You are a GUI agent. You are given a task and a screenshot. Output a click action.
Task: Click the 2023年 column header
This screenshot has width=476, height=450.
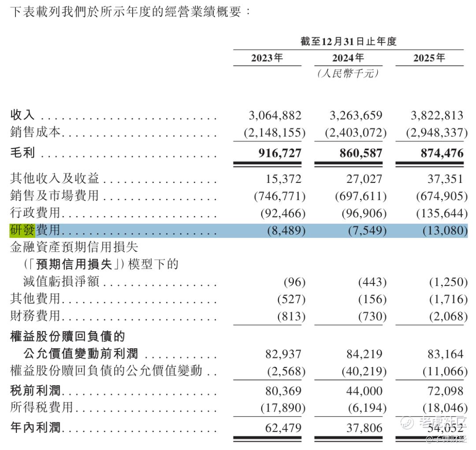[x=267, y=58]
